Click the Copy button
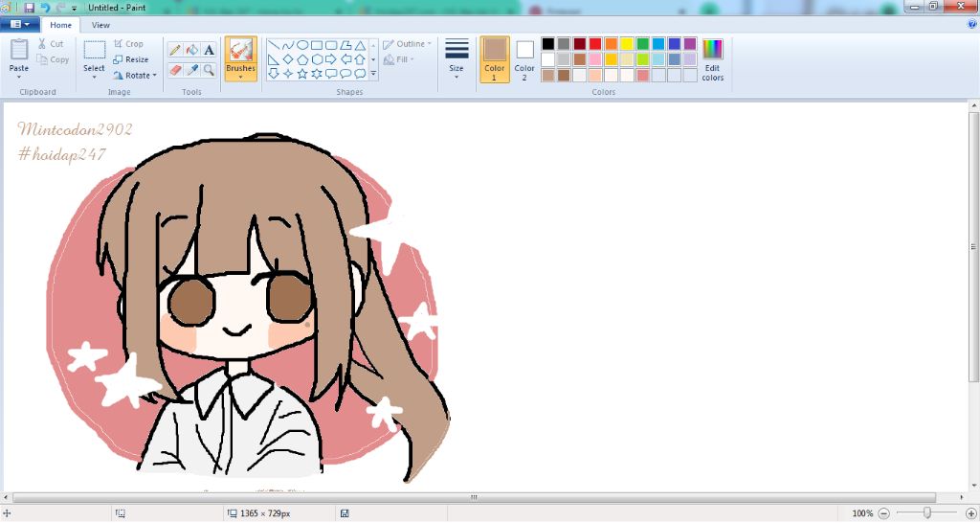This screenshot has height=523, width=980. point(53,59)
